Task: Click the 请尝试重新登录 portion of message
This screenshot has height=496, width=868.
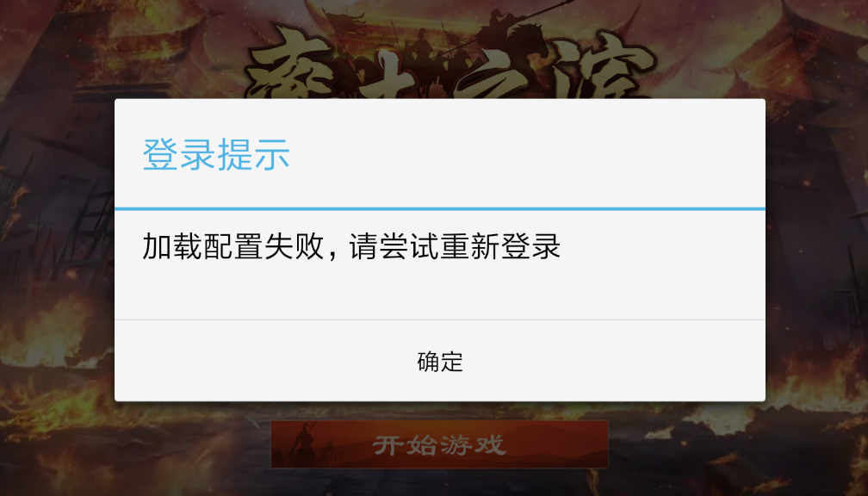Action: tap(455, 246)
